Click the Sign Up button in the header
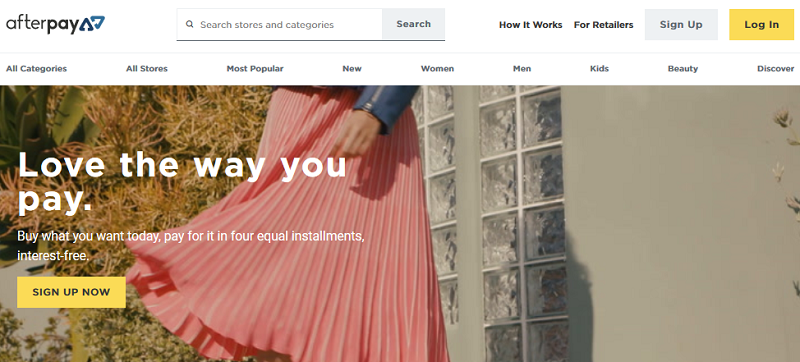The height and width of the screenshot is (362, 800). click(x=681, y=24)
